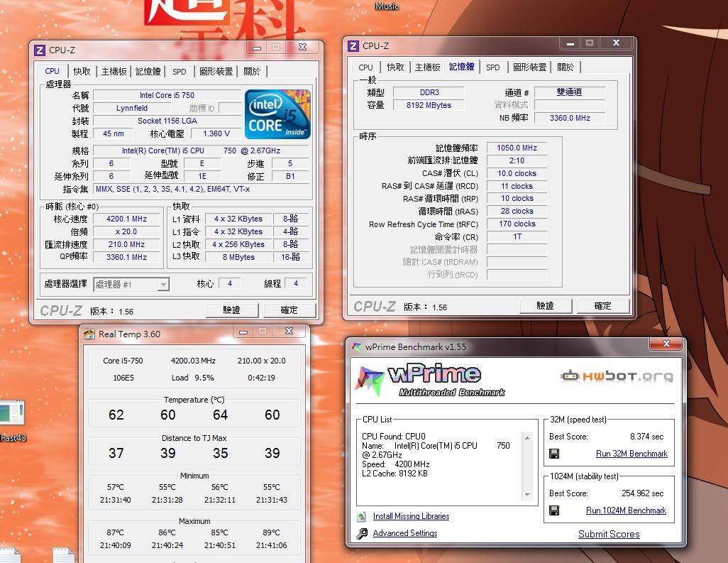Switch to 主機板 tab in the left CPU-Z window
Viewport: 728px width, 563px height.
point(114,72)
